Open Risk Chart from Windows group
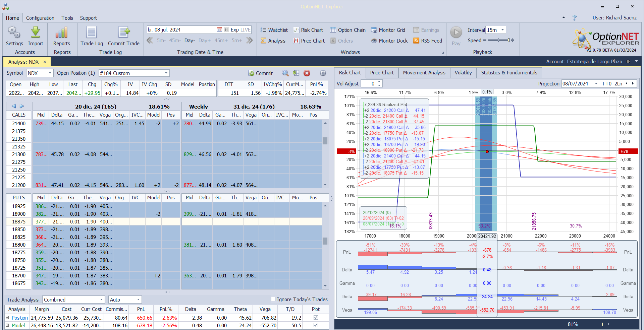Viewport: 644px width, 330px height. click(308, 30)
